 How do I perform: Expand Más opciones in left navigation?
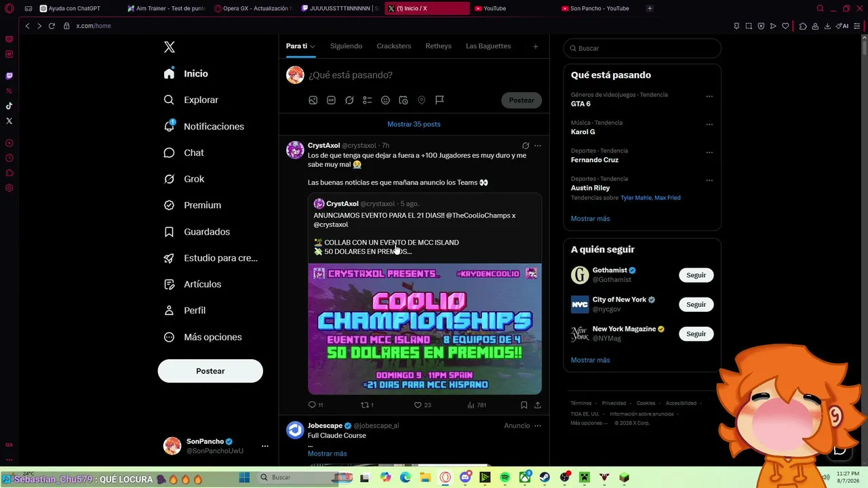pos(203,337)
